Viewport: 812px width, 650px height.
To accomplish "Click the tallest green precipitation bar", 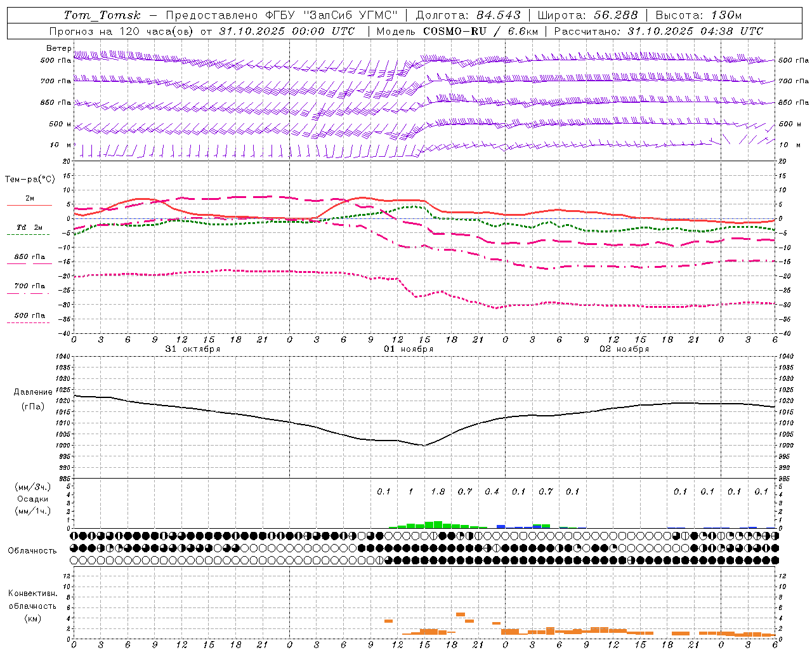I will (438, 524).
